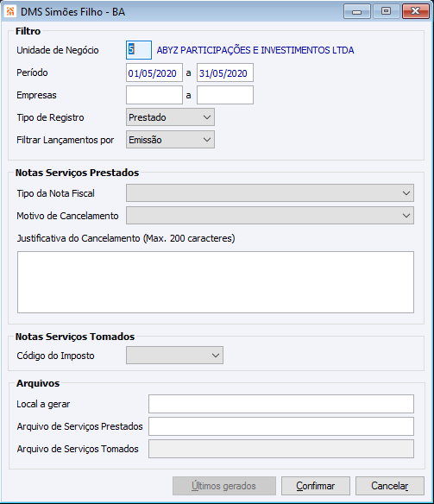Select the Período end date field
Screen dimensions: 434x504
pos(225,72)
